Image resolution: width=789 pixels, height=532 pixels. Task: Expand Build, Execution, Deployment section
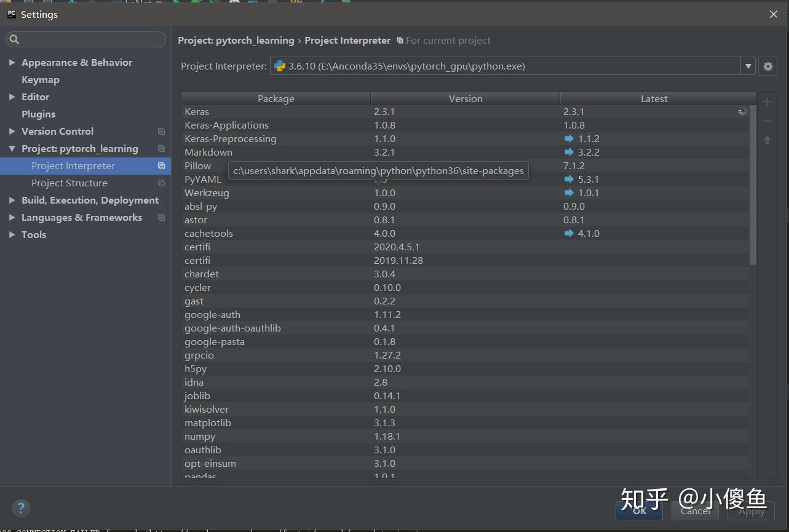[12, 200]
